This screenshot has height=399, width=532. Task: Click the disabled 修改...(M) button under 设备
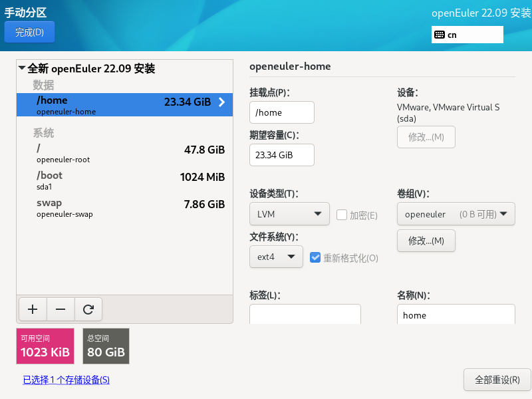[x=426, y=137]
